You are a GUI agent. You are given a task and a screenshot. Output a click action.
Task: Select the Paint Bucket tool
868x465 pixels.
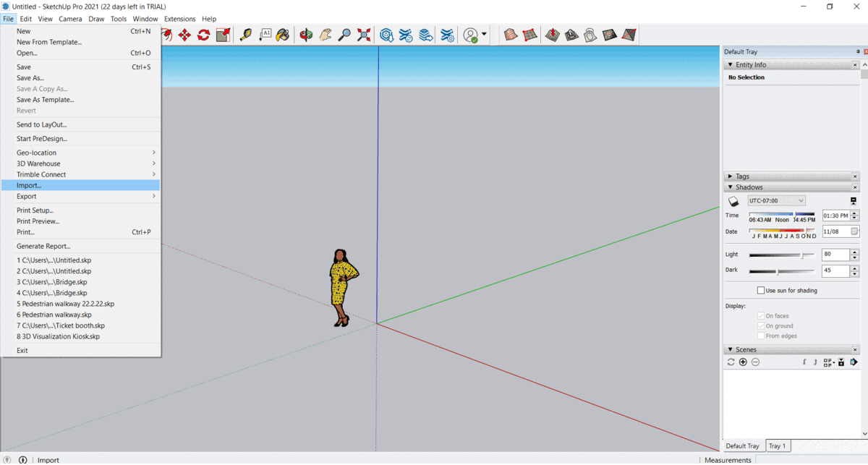(284, 35)
